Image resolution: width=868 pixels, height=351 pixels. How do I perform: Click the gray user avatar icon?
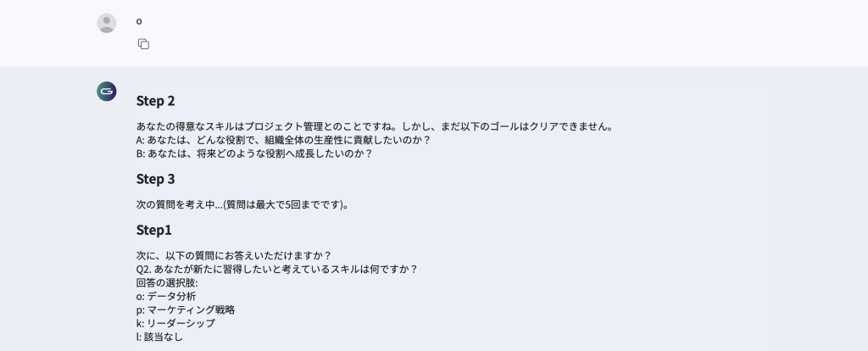[107, 23]
